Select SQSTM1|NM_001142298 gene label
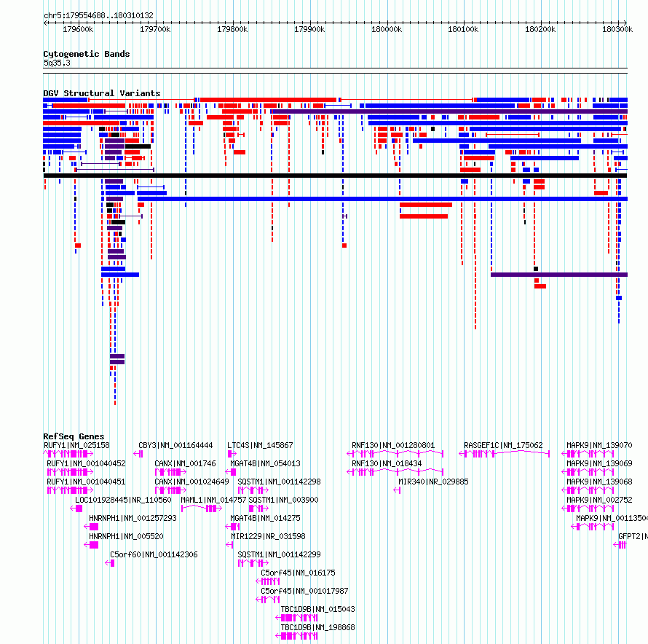 [x=279, y=482]
